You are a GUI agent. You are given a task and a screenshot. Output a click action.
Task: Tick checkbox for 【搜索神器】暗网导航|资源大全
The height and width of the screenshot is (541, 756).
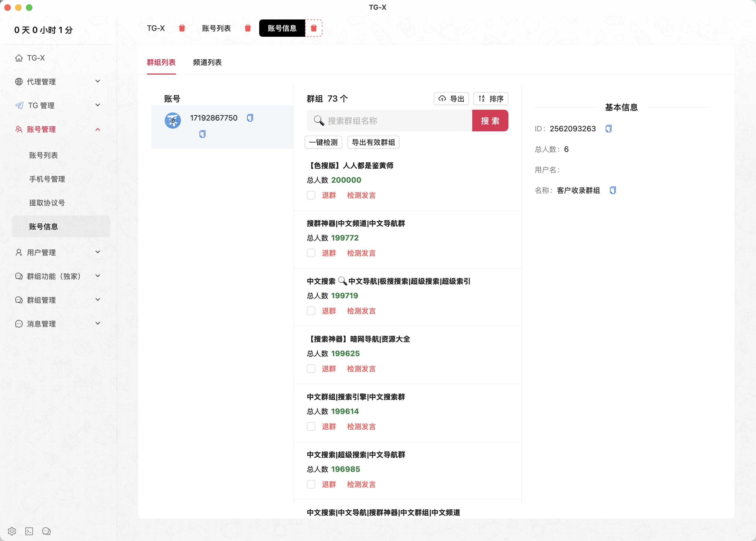pos(311,369)
